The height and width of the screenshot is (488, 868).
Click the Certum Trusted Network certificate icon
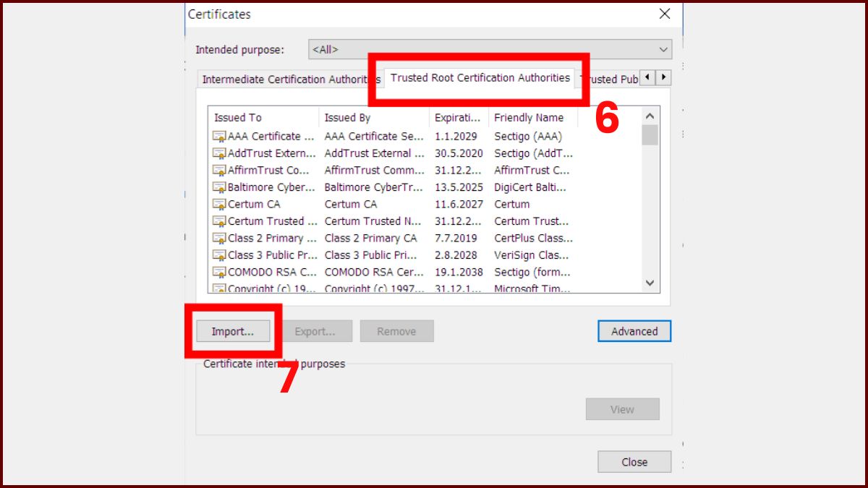point(218,221)
